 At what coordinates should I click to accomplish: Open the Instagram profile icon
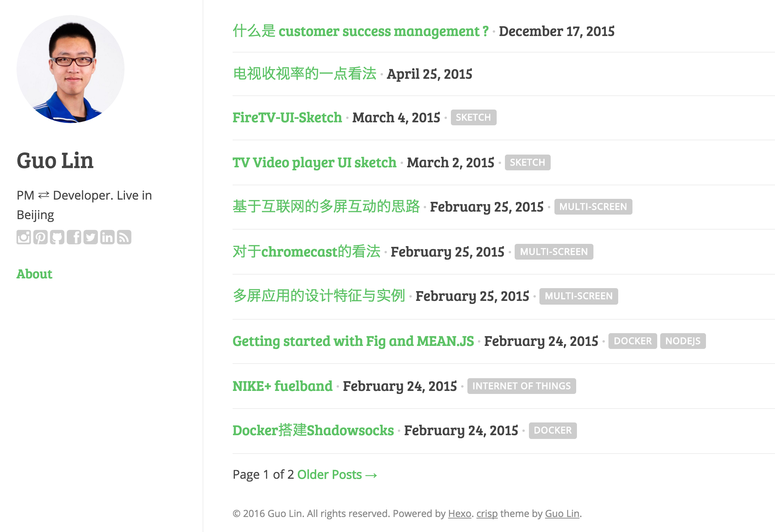[x=24, y=237]
